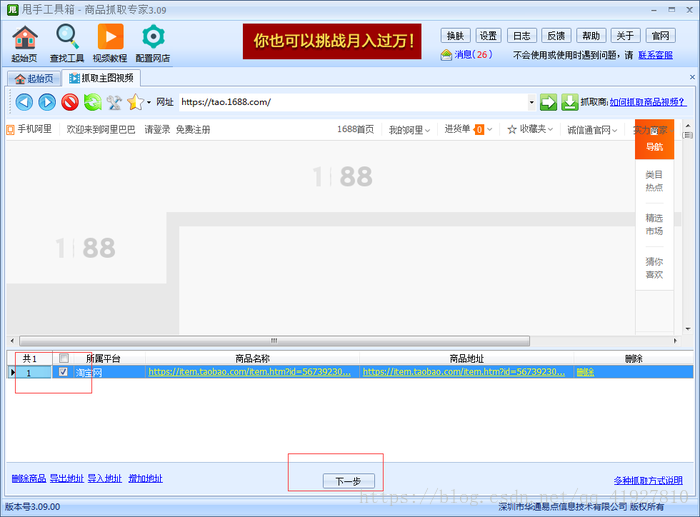This screenshot has width=700, height=517.
Task: Click the orange 导航 sidebar button
Action: 654,139
